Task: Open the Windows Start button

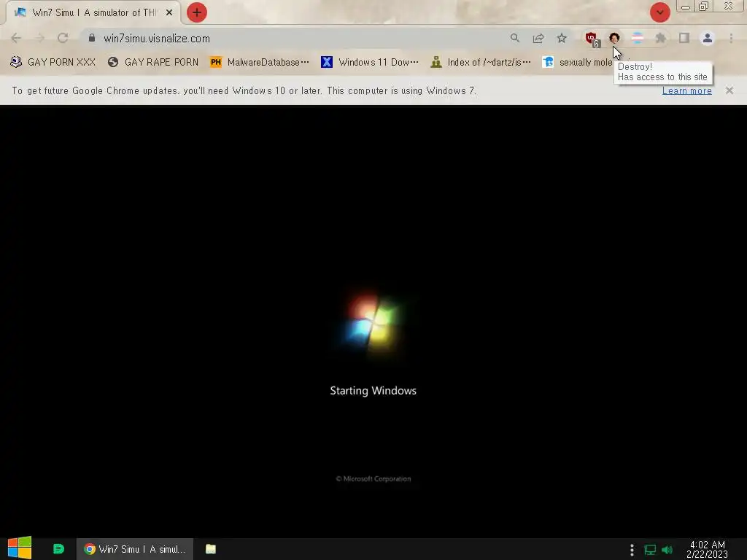Action: 20,548
